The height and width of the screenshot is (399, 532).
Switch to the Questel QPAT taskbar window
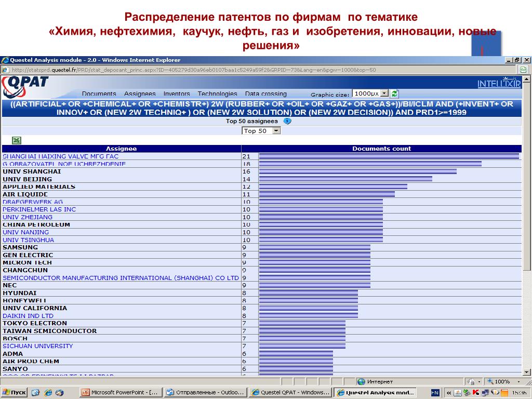290,393
